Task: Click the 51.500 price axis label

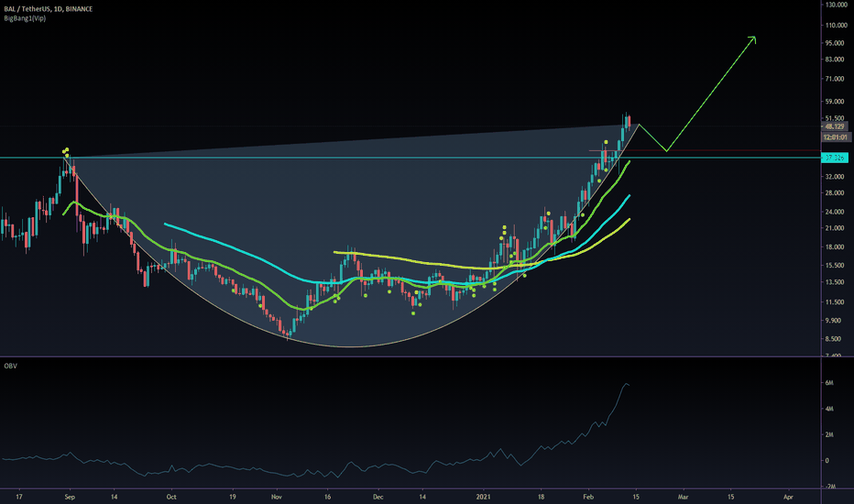Action: (835, 118)
